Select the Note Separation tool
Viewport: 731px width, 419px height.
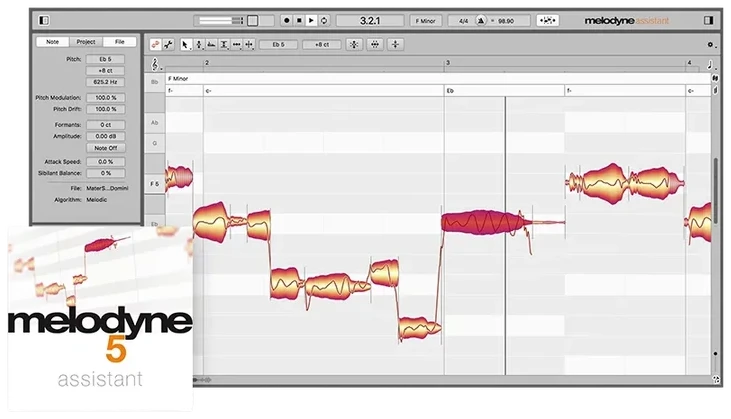click(x=249, y=45)
